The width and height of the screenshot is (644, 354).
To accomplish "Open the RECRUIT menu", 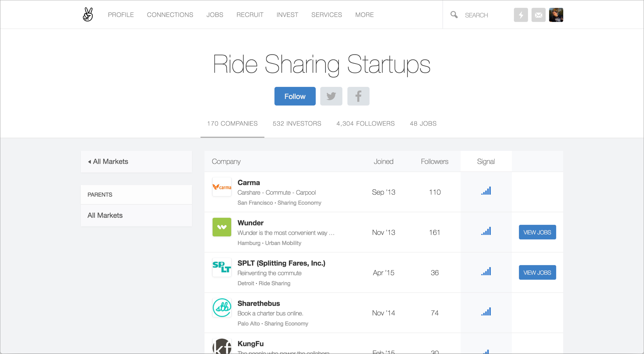I will [x=250, y=15].
